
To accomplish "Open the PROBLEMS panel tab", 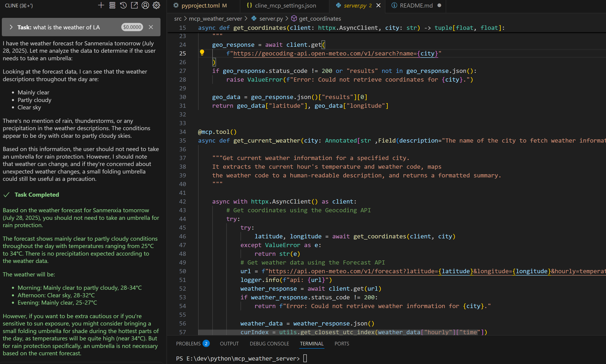I will [x=188, y=344].
